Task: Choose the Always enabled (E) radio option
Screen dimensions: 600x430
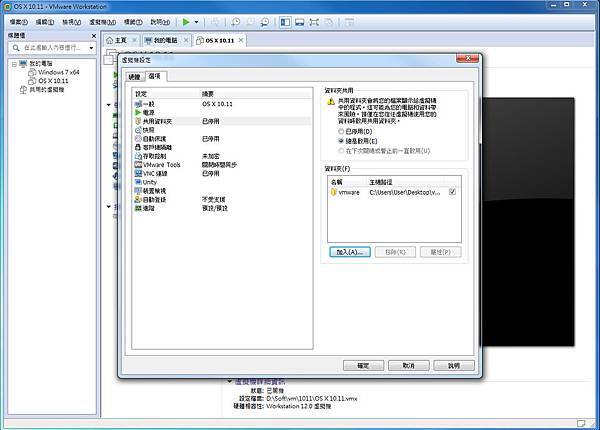Action: click(341, 141)
